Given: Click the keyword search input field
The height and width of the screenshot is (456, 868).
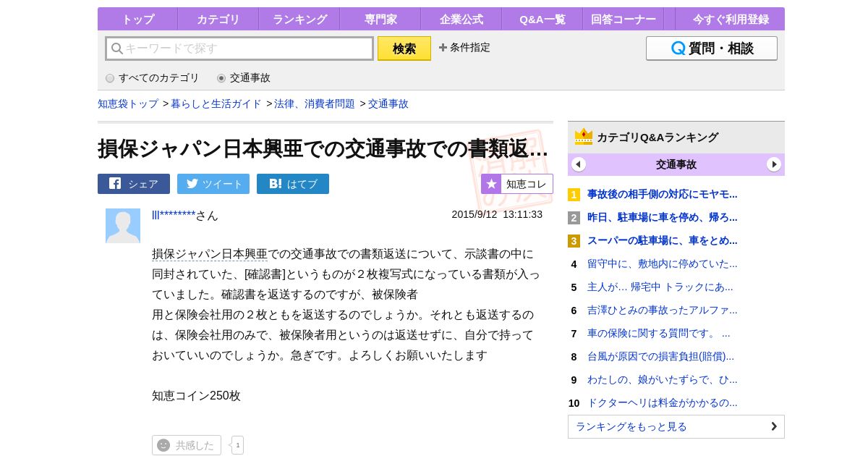Looking at the screenshot, I should coord(239,48).
